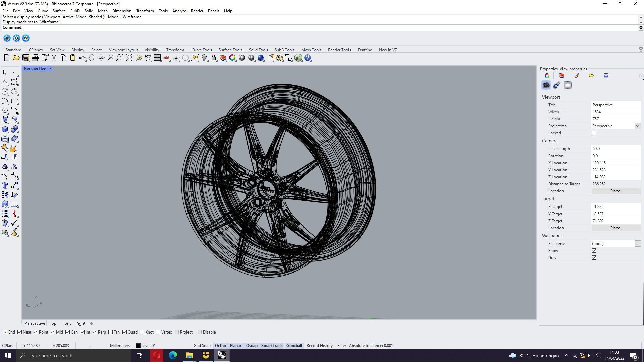
Task: Open File Explorer from the taskbar
Action: point(189,356)
